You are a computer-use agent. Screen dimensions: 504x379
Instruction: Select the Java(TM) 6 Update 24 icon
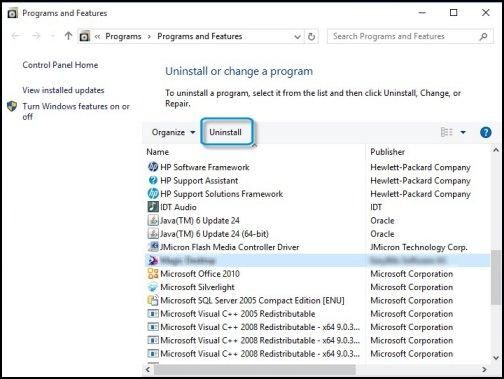point(153,220)
